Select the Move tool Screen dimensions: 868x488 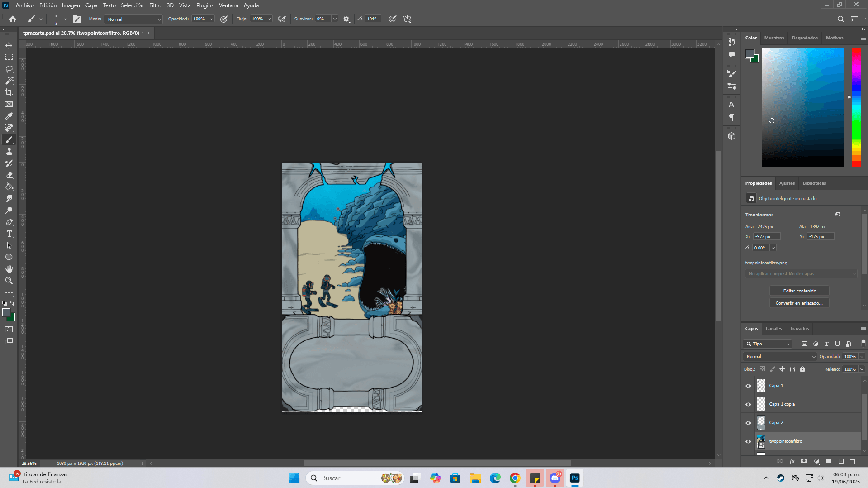[x=9, y=46]
